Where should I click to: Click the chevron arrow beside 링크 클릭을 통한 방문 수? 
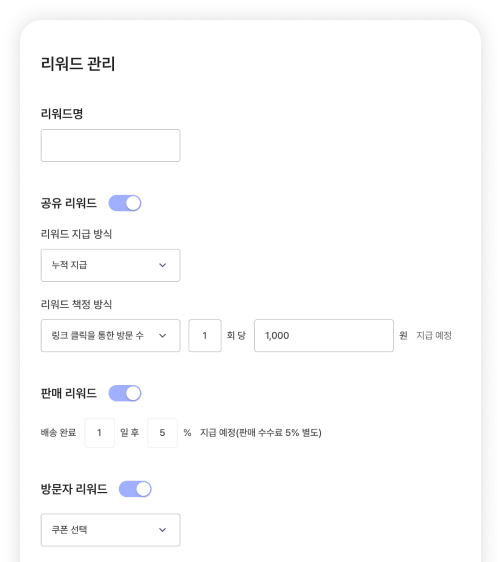[x=163, y=336]
